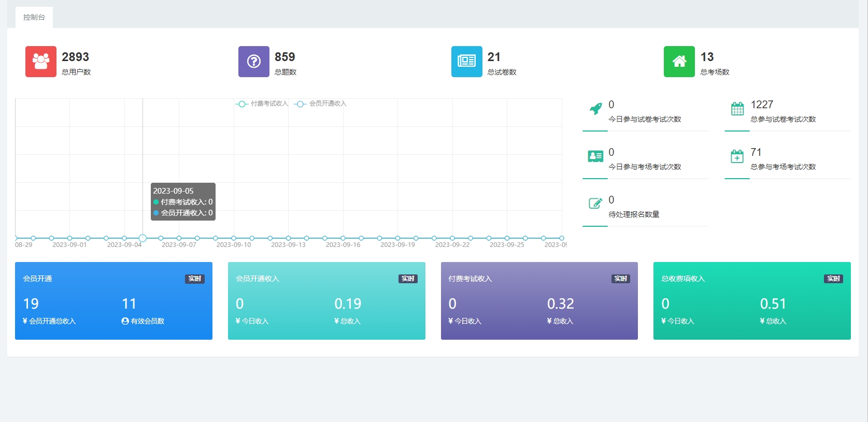Toggle 会员开通收入 series in chart legend
Image resolution: width=868 pixels, height=422 pixels.
click(321, 104)
